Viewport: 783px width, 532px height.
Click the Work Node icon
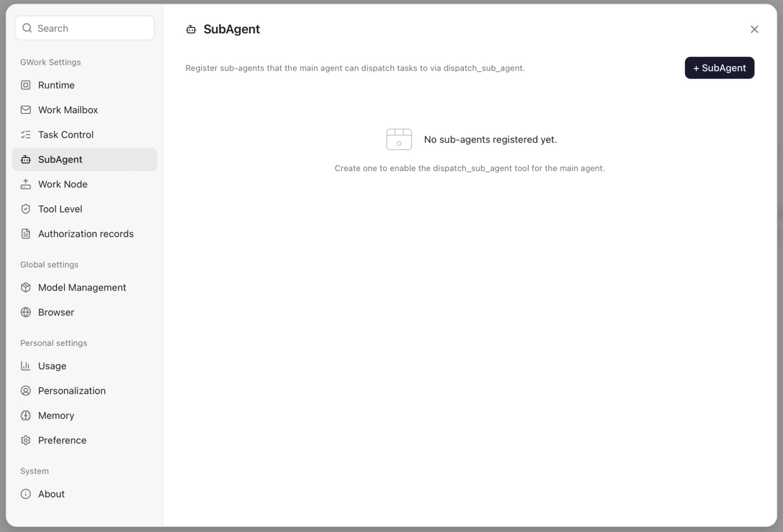coord(26,184)
